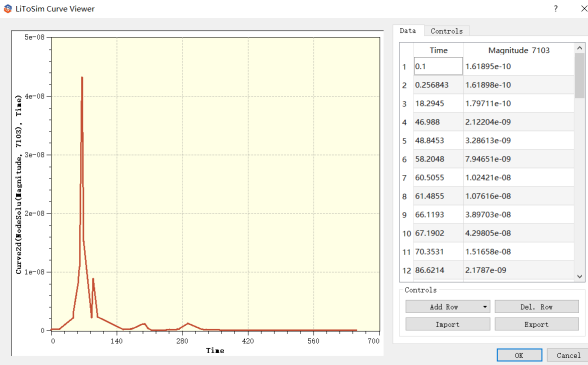Select row 10 header in table
Image resolution: width=588 pixels, height=365 pixels.
406,233
